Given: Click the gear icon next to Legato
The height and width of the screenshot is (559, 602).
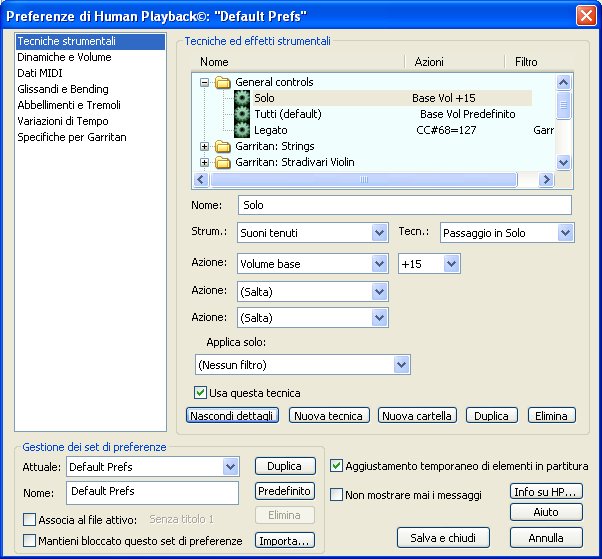Looking at the screenshot, I should 242,130.
